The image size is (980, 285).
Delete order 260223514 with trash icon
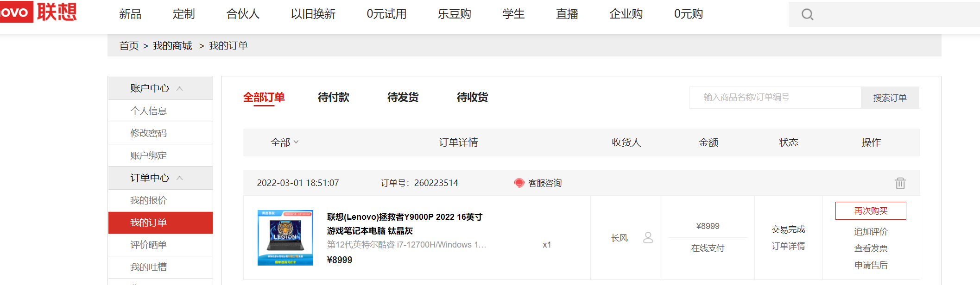(900, 183)
